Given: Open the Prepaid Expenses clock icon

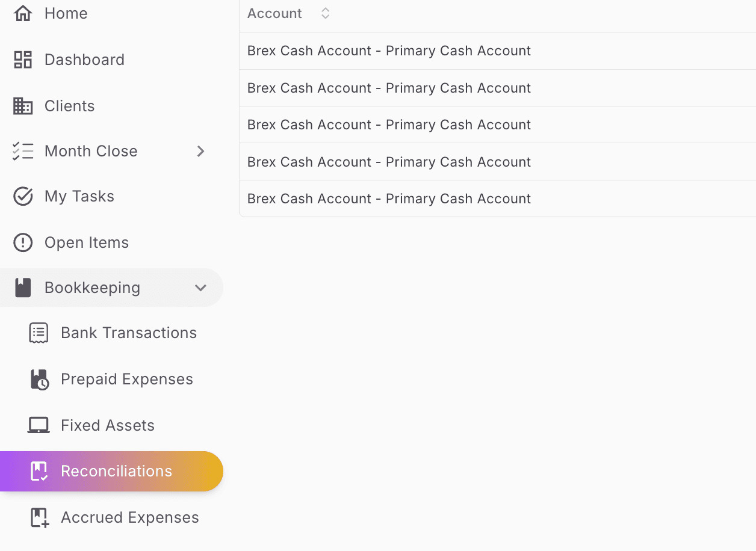Looking at the screenshot, I should pos(39,378).
